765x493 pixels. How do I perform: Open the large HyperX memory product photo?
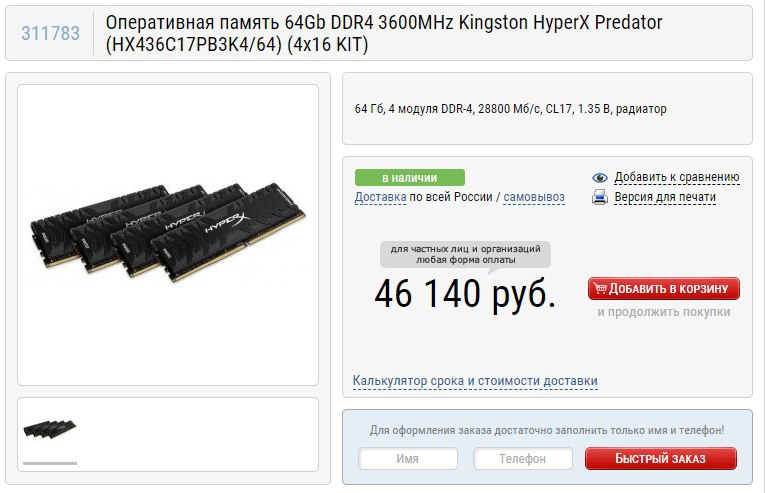[168, 232]
